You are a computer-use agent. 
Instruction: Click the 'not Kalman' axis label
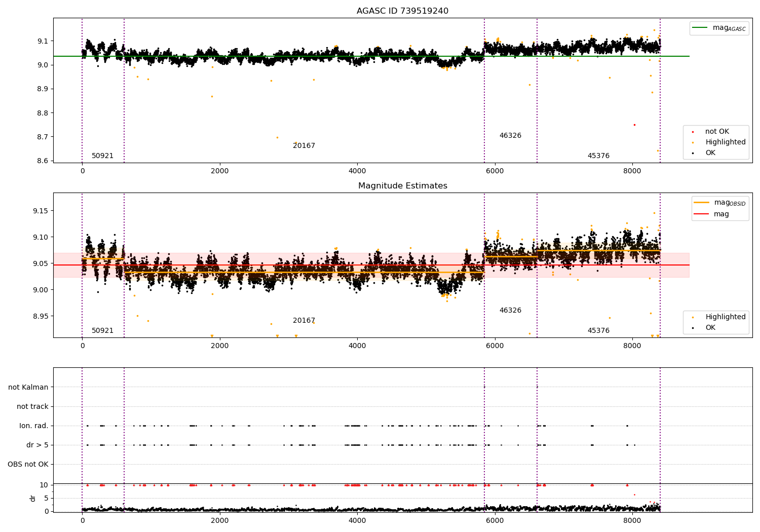[x=28, y=388]
